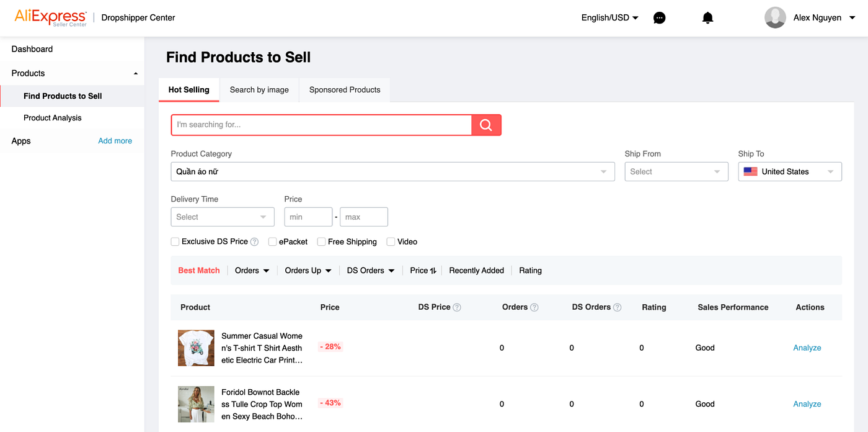Check the Video filter checkbox
This screenshot has height=432, width=868.
tap(391, 242)
